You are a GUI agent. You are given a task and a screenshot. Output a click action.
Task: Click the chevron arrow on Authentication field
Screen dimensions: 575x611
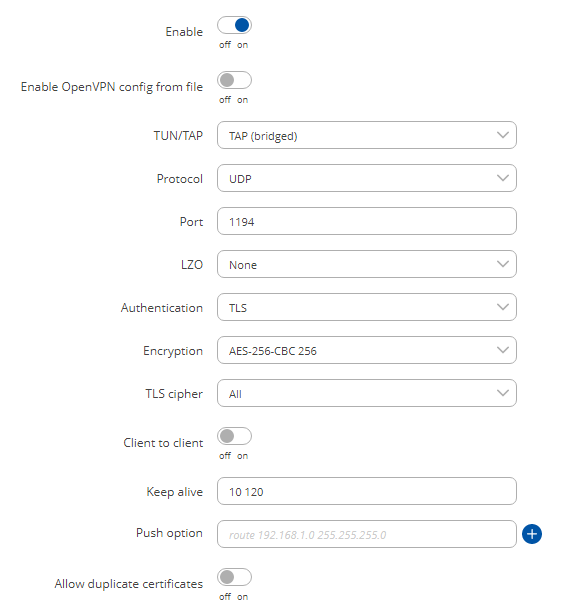503,307
